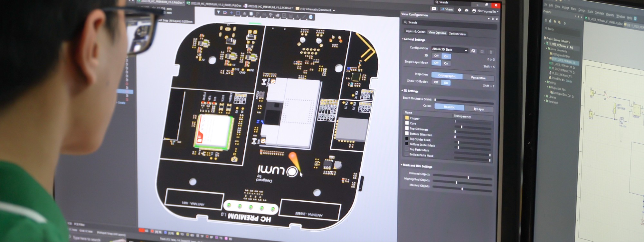Click the add comment icon left of Share

(x=434, y=9)
